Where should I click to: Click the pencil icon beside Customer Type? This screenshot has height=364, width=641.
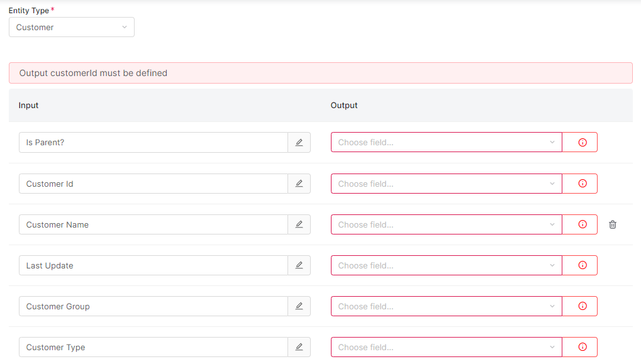(299, 347)
